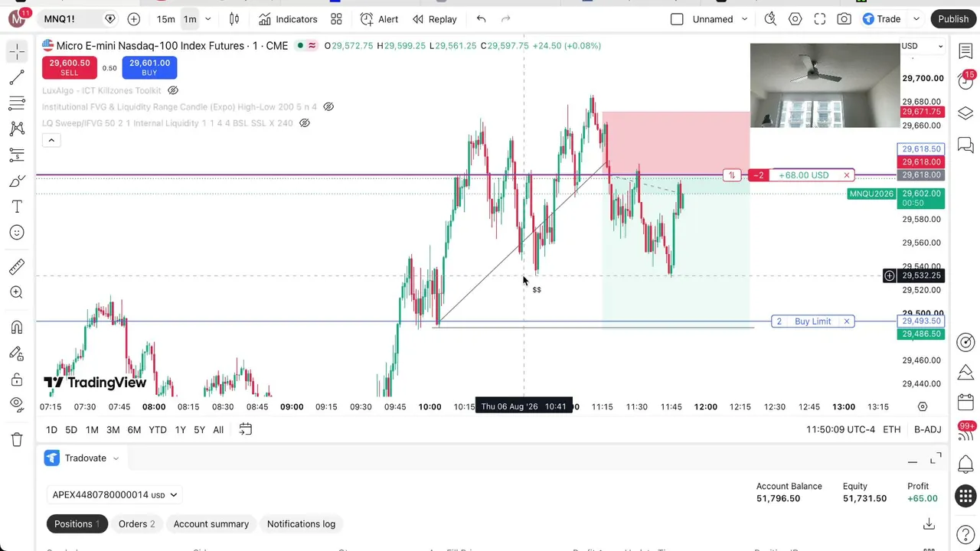Select the zoom in tool
The image size is (980, 551).
(17, 292)
